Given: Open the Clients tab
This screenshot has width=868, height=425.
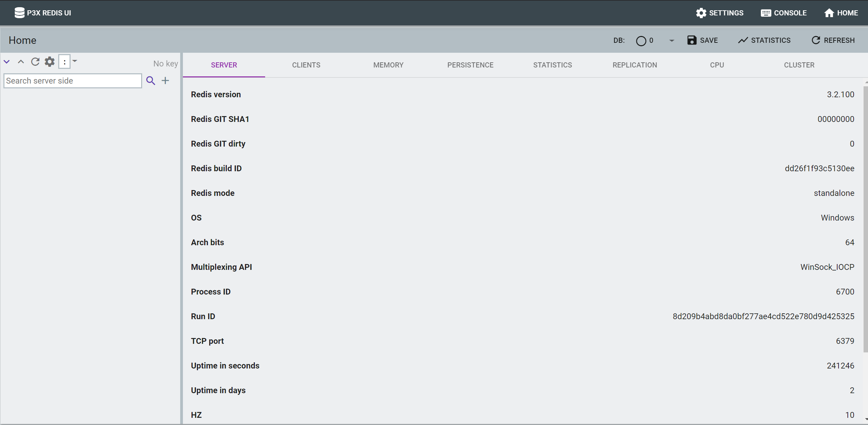Looking at the screenshot, I should click(306, 65).
